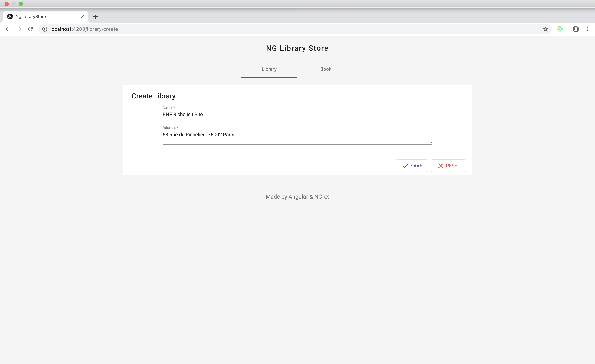Image resolution: width=595 pixels, height=364 pixels.
Task: Go forward in browser history
Action: click(x=19, y=29)
